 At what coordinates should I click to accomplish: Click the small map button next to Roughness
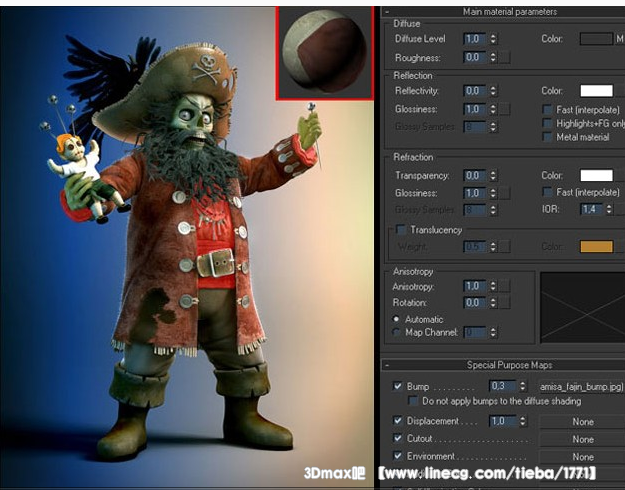505,57
